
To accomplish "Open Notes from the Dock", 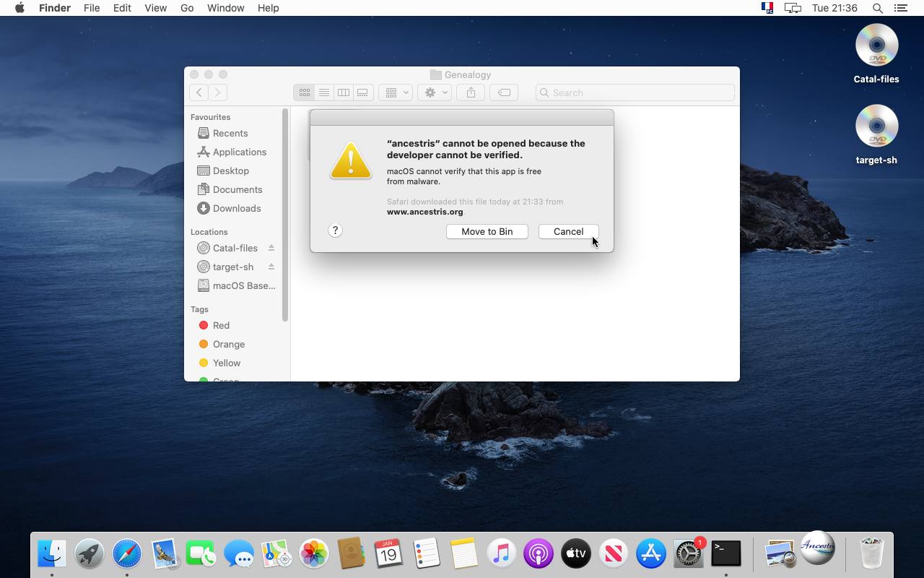I will tap(464, 554).
